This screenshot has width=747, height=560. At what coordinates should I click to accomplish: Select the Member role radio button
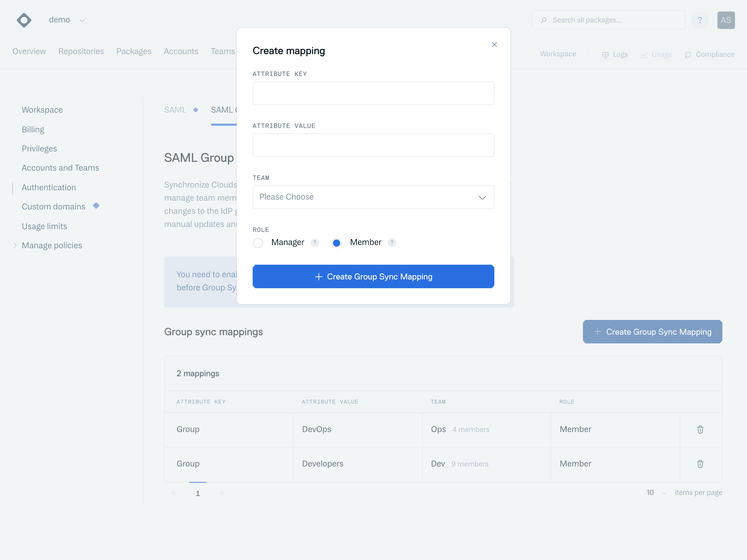click(x=336, y=243)
